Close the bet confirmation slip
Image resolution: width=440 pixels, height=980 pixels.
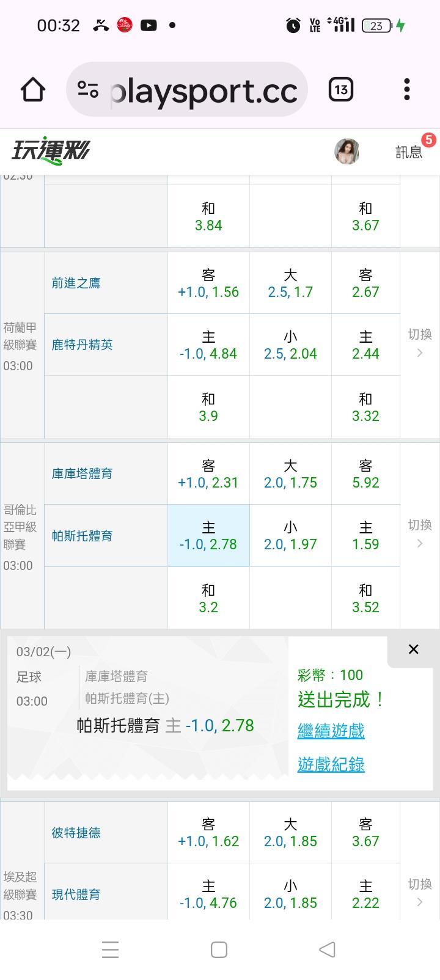413,649
